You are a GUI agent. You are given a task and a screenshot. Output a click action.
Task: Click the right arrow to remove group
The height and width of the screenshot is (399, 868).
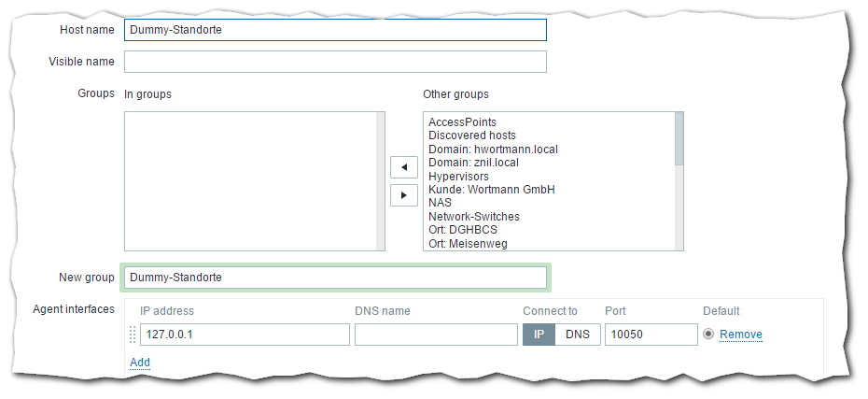[x=403, y=195]
